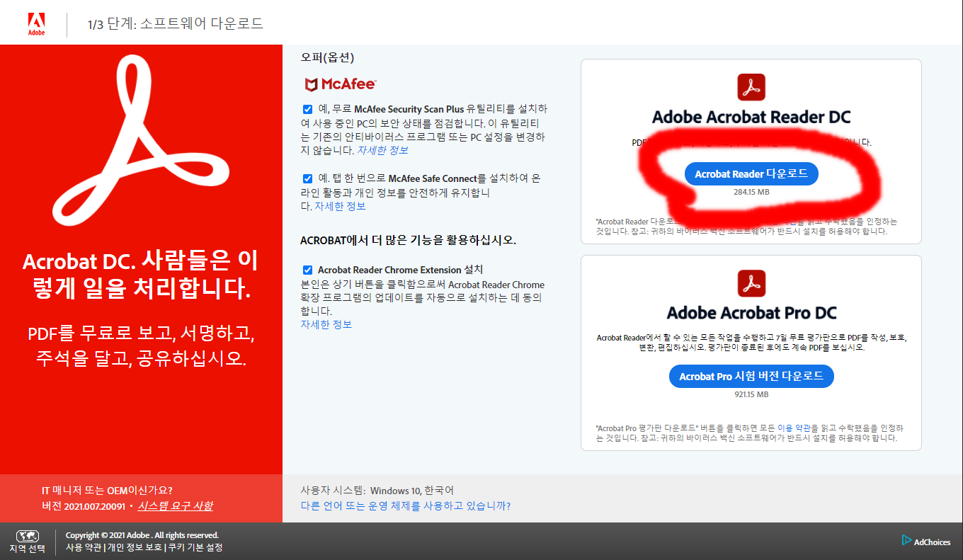
Task: Click 버전 2021.007.20091 text
Action: point(84,506)
